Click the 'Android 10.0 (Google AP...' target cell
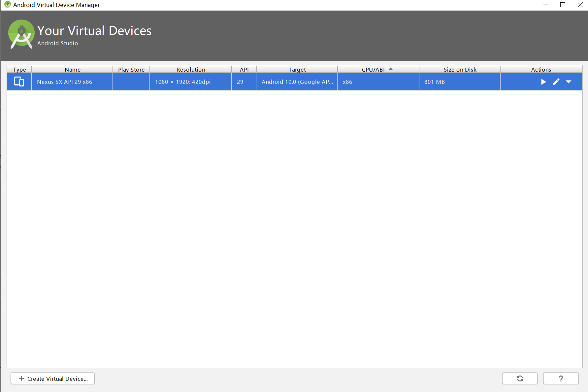The image size is (588, 392). (x=297, y=82)
